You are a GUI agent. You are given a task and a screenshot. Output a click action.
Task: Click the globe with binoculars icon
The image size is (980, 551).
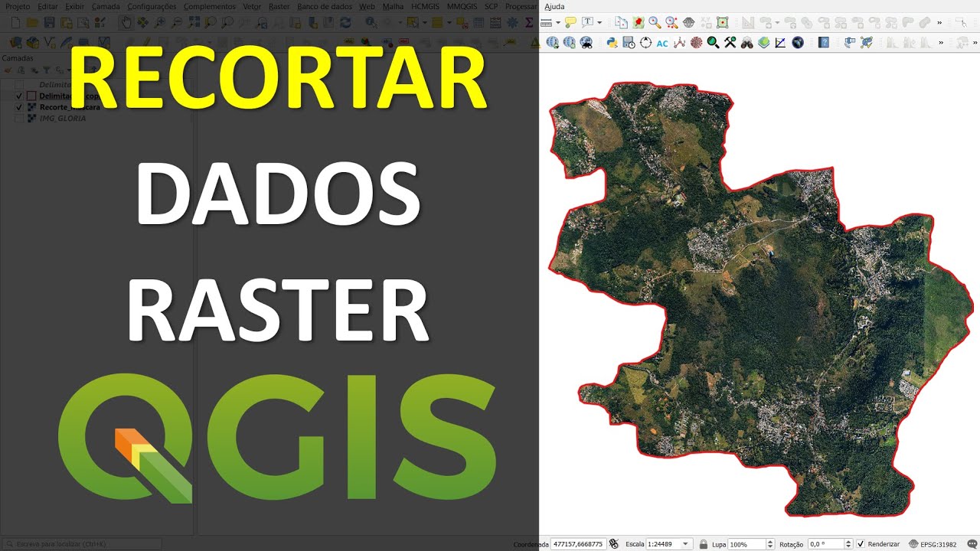click(x=586, y=43)
